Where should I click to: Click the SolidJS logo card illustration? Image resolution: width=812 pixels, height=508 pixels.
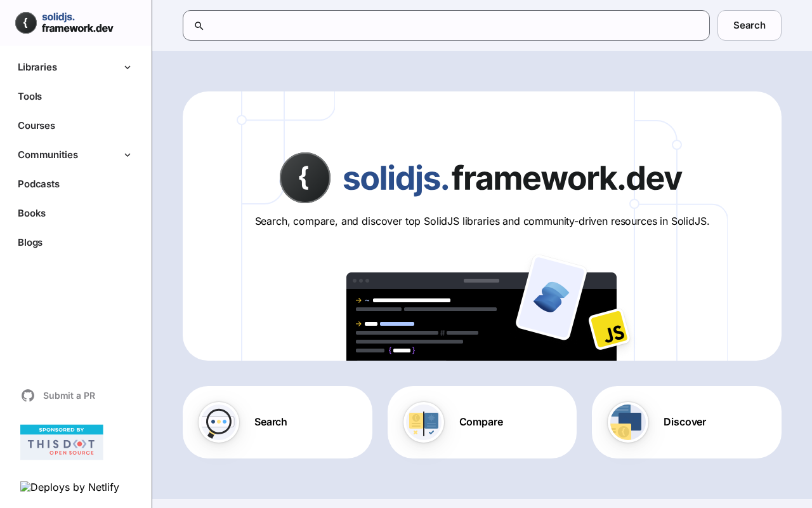[551, 297]
